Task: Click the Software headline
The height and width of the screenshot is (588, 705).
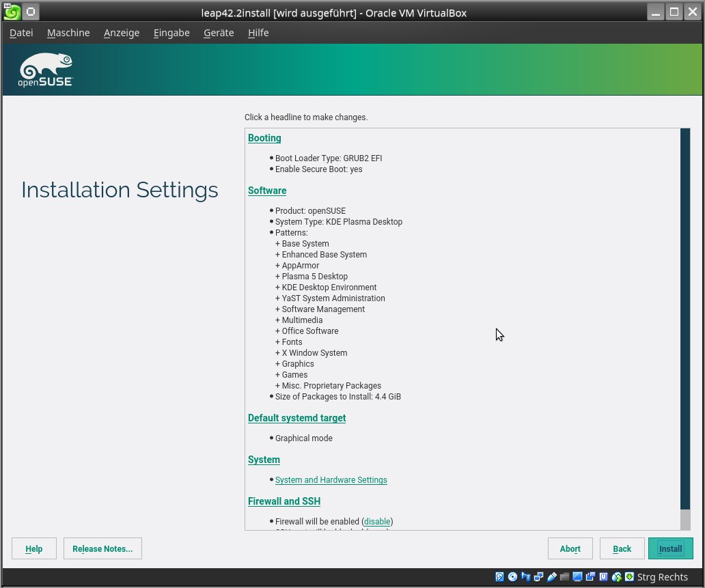Action: (x=267, y=191)
